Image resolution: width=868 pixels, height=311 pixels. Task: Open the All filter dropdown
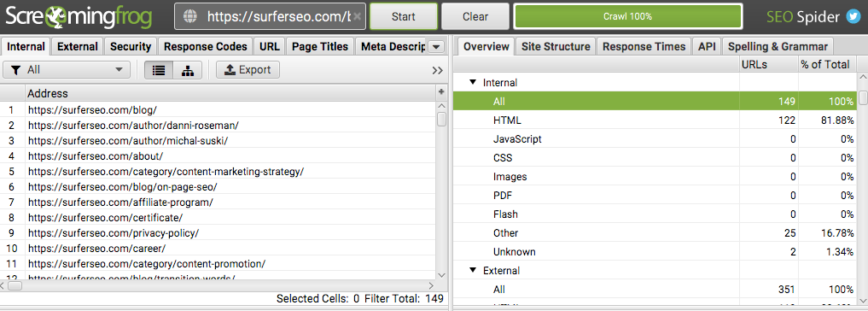(x=67, y=70)
